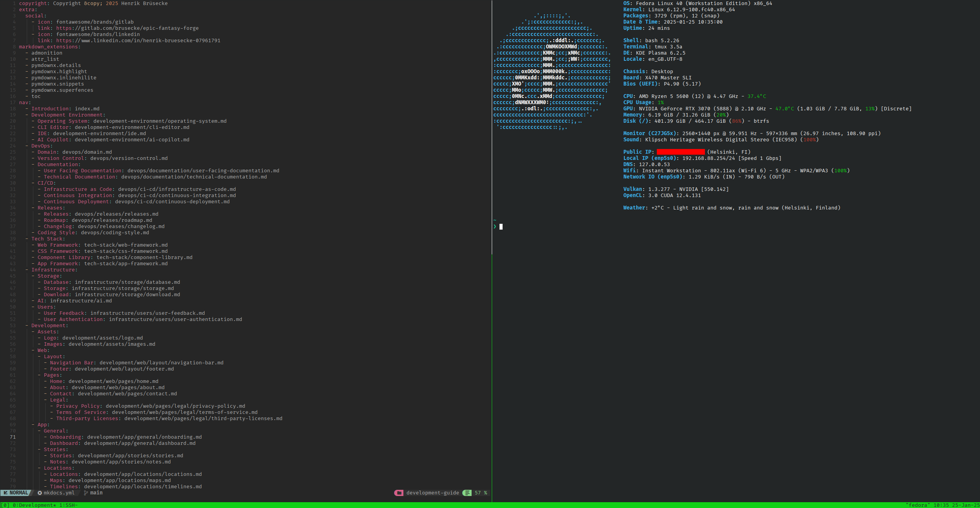
Task: Click the 57 % scroll position indicator
Action: [481, 493]
